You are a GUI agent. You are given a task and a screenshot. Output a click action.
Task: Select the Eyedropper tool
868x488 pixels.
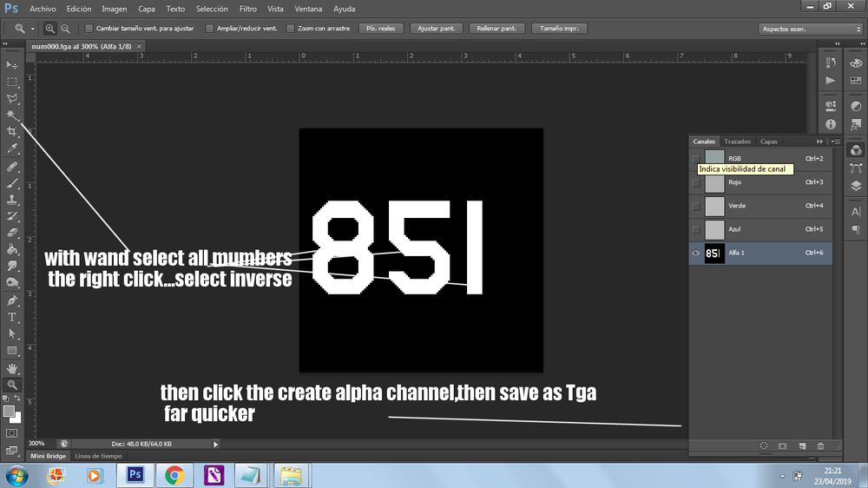coord(11,148)
